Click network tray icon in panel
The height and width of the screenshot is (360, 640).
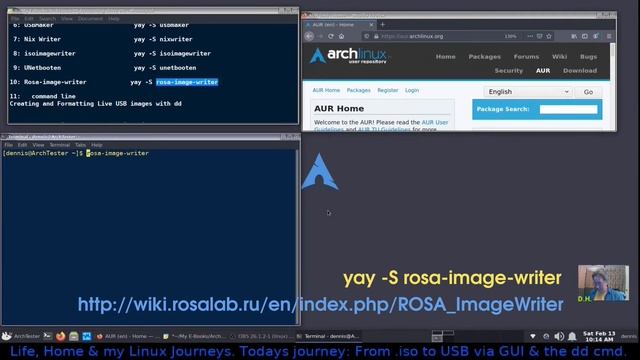click(533, 336)
